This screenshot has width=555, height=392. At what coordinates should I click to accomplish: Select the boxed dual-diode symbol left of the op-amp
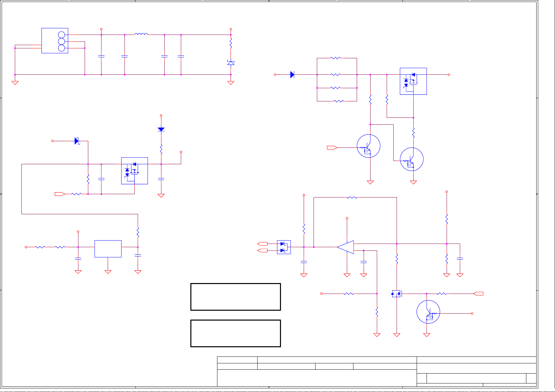point(284,247)
